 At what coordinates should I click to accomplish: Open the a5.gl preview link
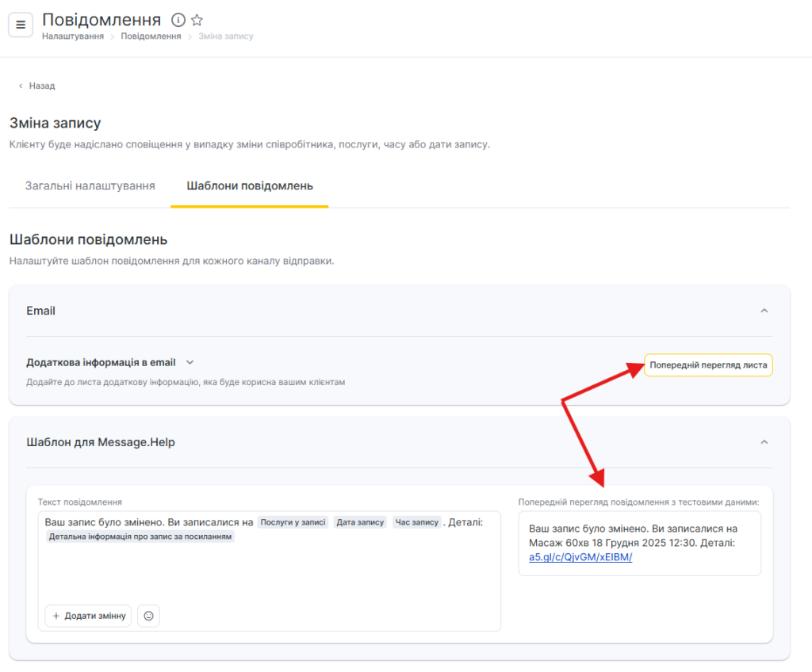[580, 556]
